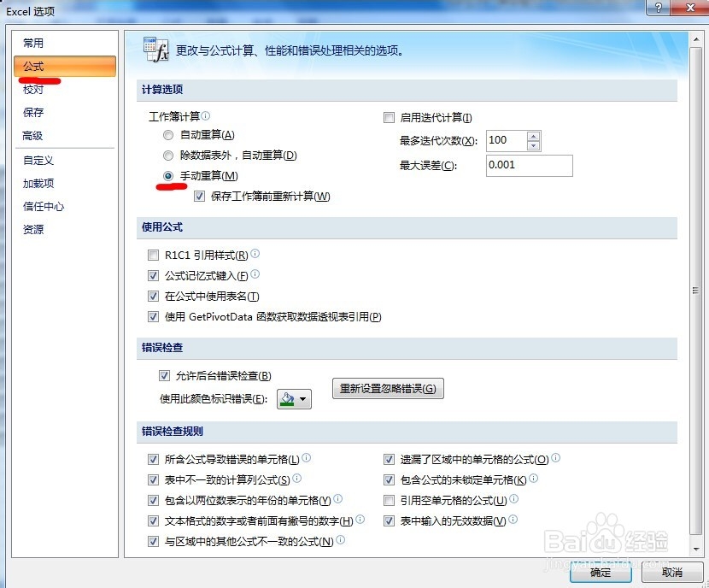Toggle 文本格式的数字 checkbox

[x=153, y=521]
